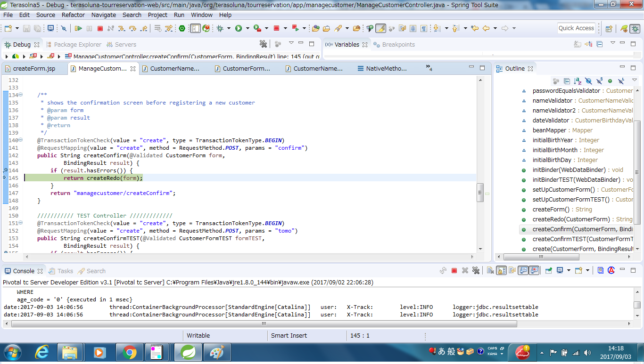Click the Step Into debug icon
Screen dimensions: 644x364
click(x=122, y=28)
